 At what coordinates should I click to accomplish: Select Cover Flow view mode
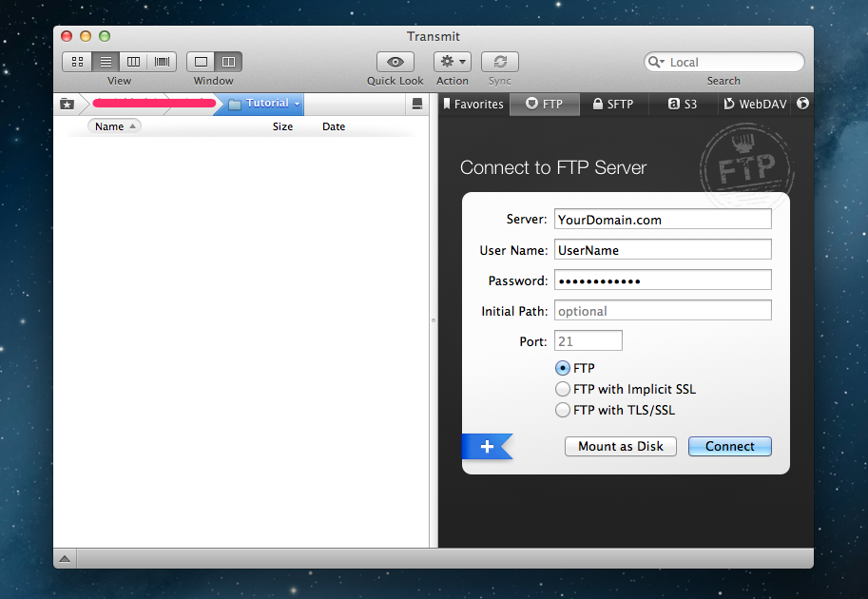click(x=163, y=62)
